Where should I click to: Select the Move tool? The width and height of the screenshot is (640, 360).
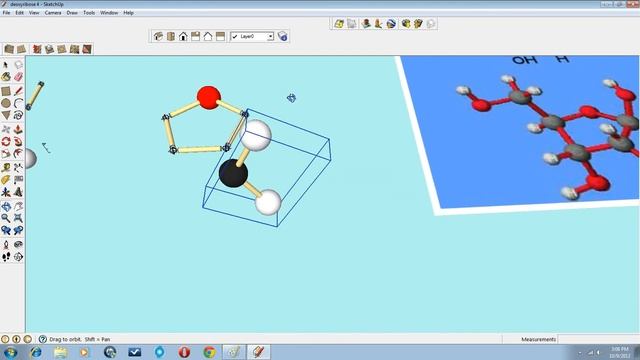pos(6,129)
